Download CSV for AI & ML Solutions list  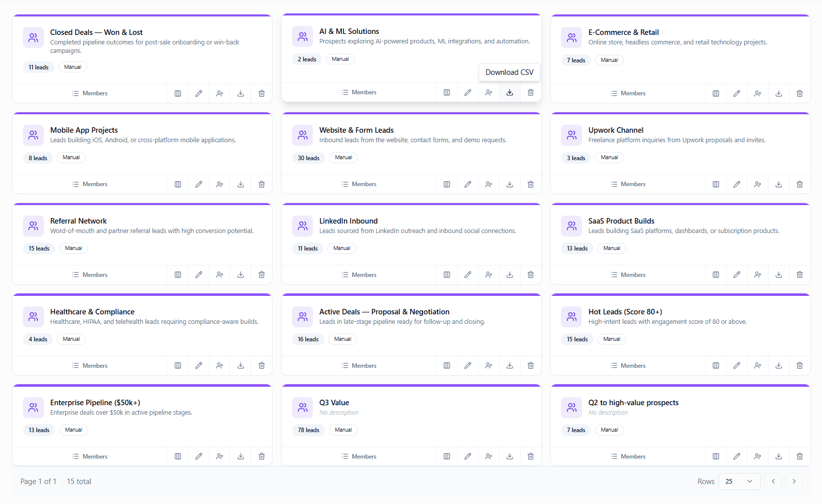click(x=510, y=92)
